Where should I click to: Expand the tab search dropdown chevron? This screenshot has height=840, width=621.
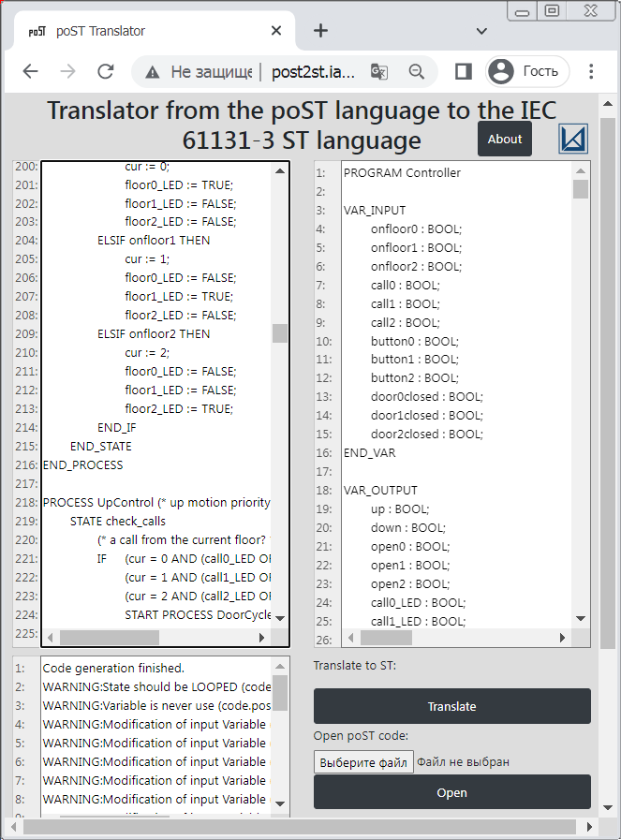pos(481,30)
